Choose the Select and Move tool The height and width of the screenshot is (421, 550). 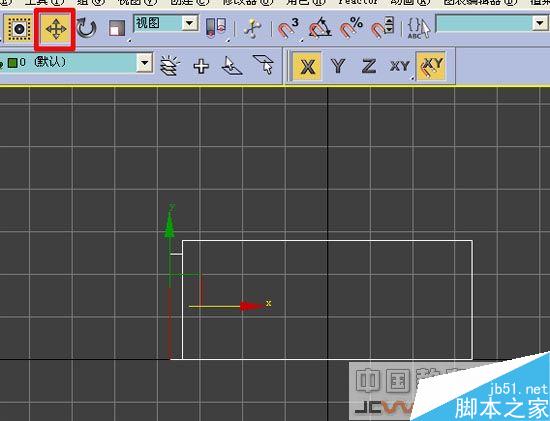point(55,29)
